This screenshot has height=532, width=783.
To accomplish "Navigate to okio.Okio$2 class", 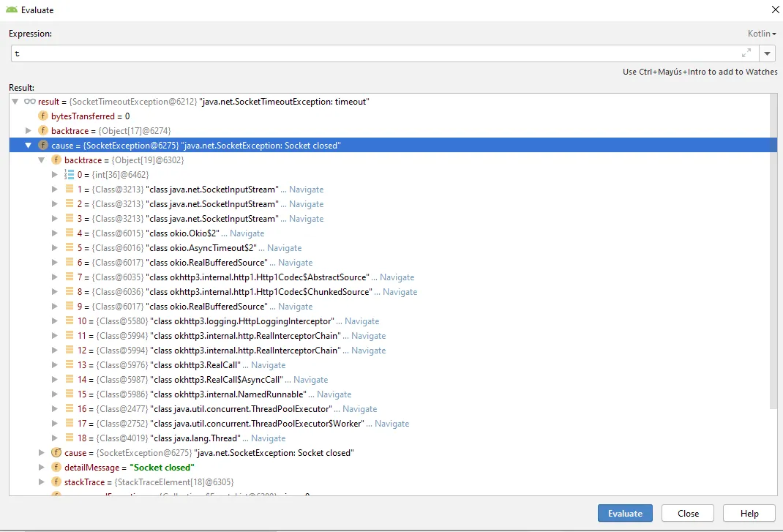I will tap(247, 233).
